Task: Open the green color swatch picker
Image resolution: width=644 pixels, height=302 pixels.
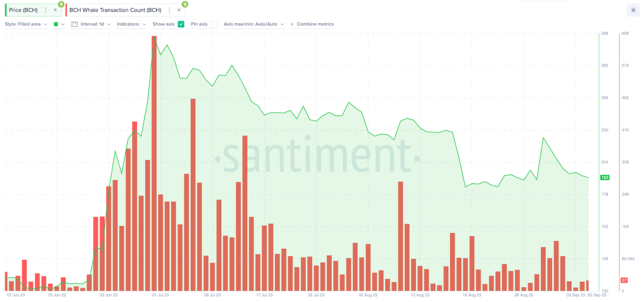Action: [59, 24]
